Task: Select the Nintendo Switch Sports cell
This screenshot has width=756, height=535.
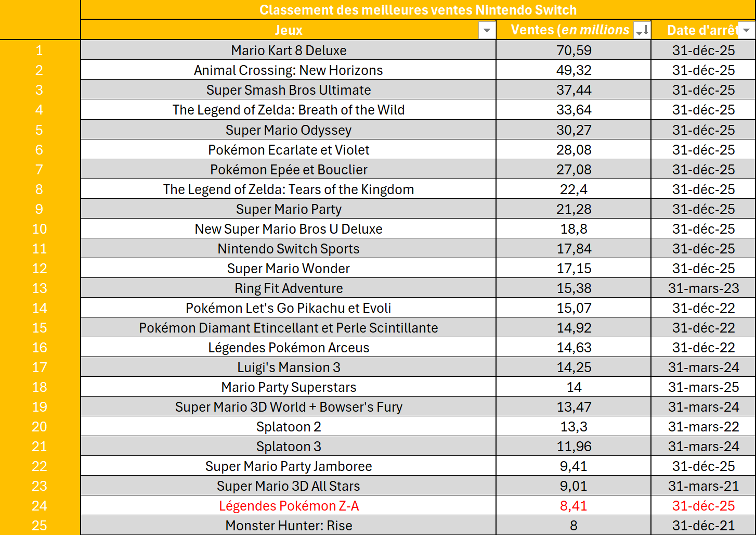Action: 289,249
